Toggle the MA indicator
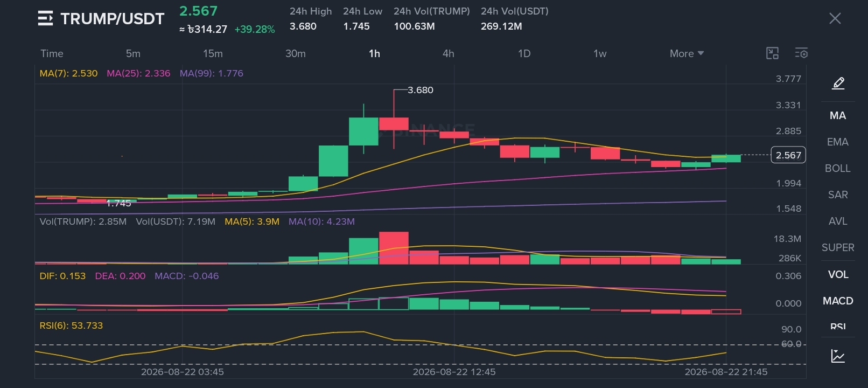Screen dimensions: 868x388 (x=838, y=115)
